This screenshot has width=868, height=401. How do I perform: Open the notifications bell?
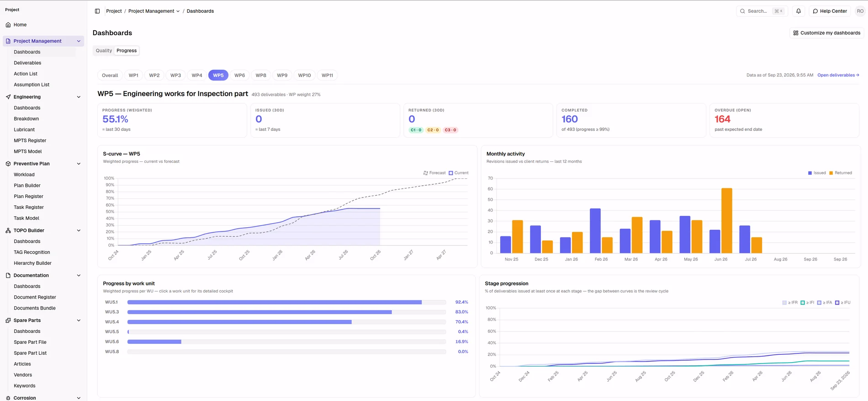click(x=799, y=11)
